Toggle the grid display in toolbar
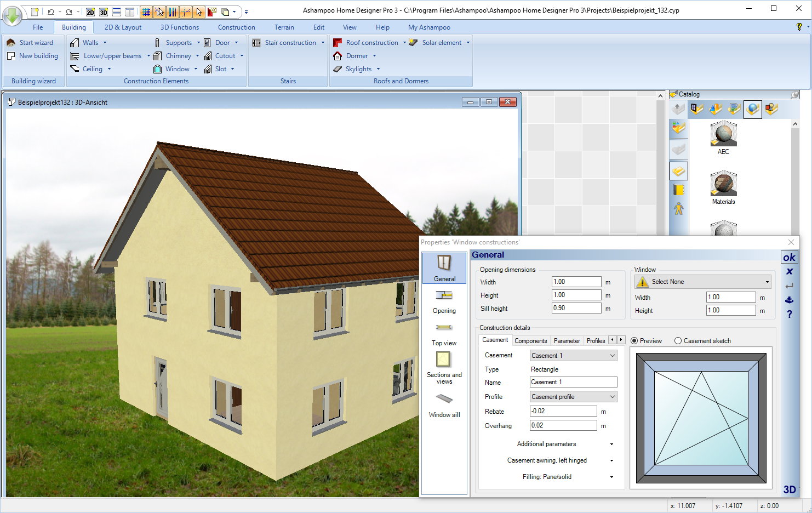812x513 pixels. pos(146,12)
